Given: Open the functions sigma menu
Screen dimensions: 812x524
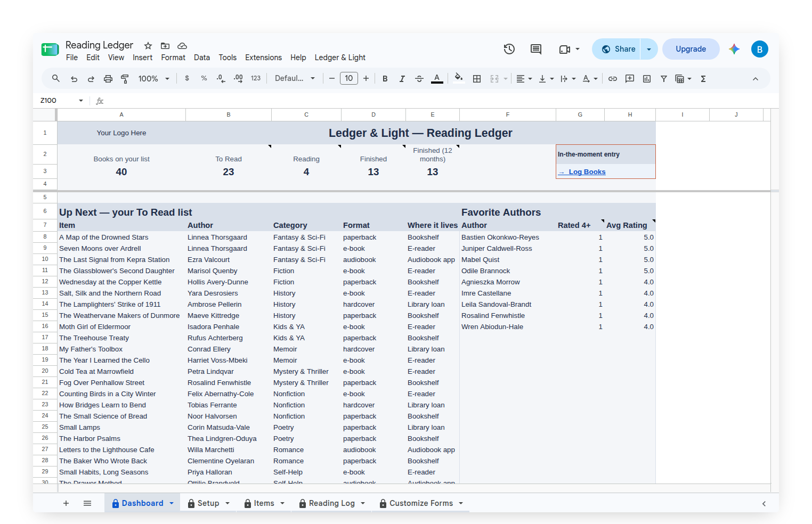Looking at the screenshot, I should point(703,79).
